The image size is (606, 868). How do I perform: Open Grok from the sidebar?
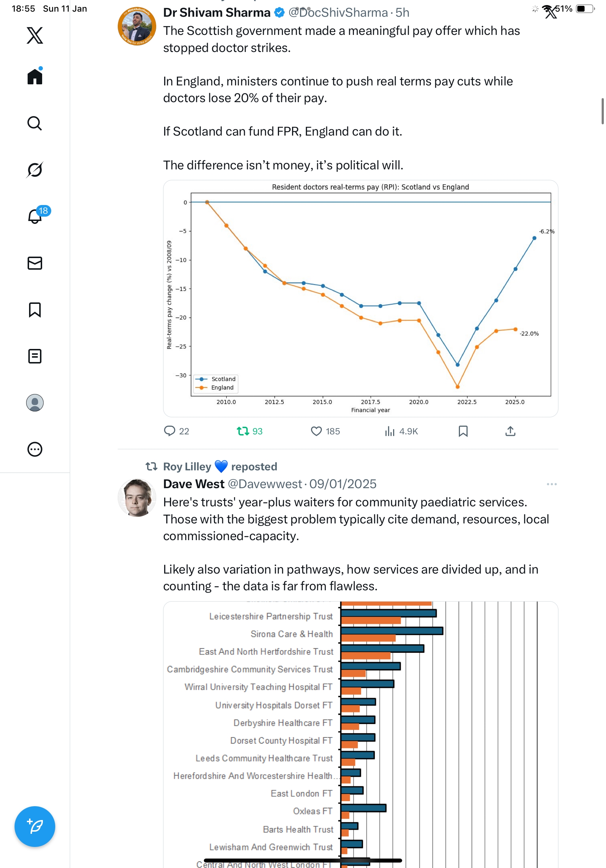coord(35,170)
